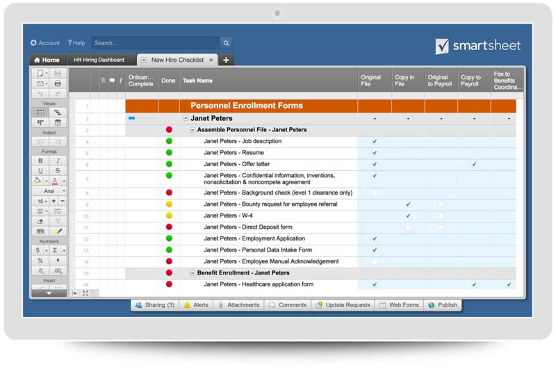Switch to Grid view icon
Image resolution: width=556 pixels, height=392 pixels.
pyautogui.click(x=40, y=113)
